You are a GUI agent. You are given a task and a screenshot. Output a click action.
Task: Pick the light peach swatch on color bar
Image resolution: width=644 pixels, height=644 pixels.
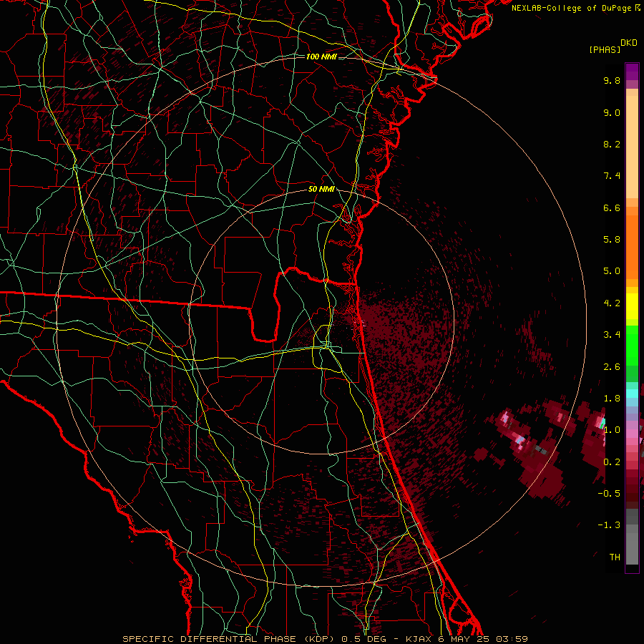(632, 148)
